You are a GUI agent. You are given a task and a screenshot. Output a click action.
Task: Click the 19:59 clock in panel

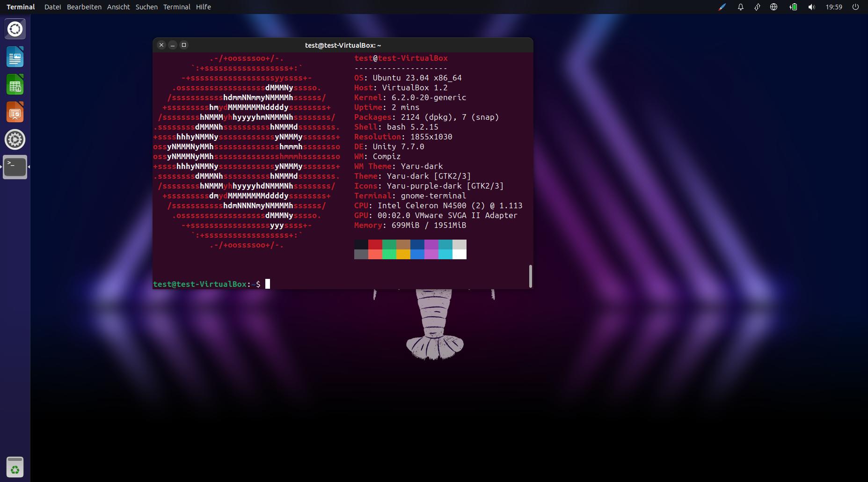pos(834,7)
